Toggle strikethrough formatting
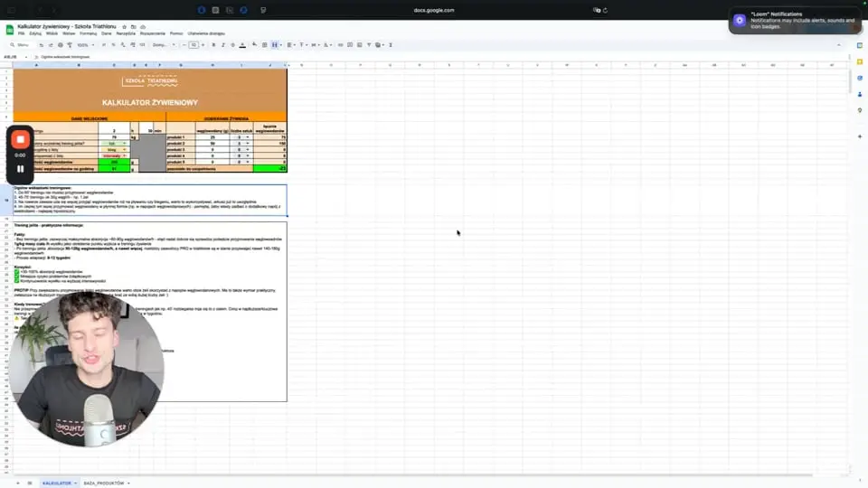 tap(232, 45)
